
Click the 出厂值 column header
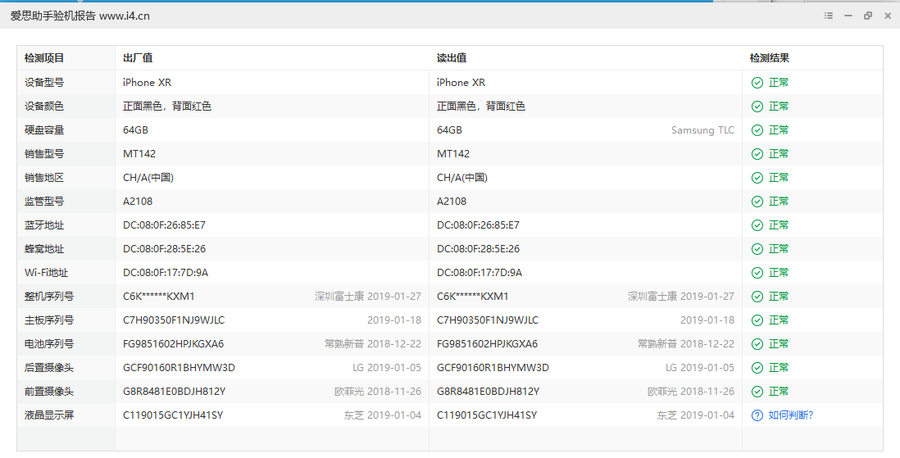click(138, 58)
